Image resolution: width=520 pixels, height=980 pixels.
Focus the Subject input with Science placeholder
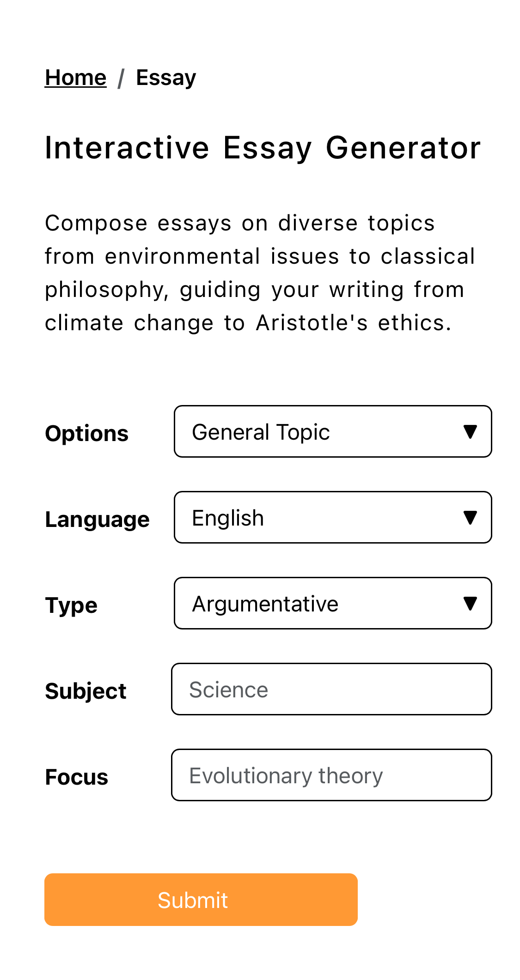[331, 690]
